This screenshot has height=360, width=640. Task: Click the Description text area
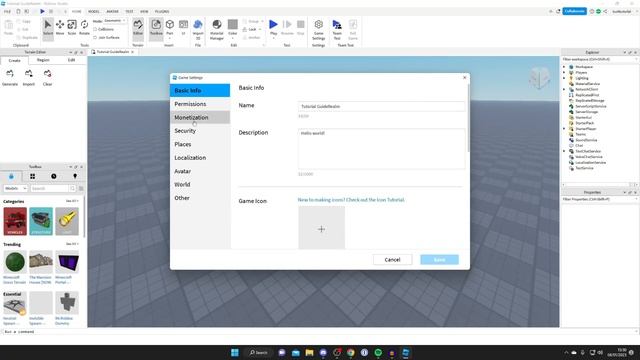(x=381, y=149)
